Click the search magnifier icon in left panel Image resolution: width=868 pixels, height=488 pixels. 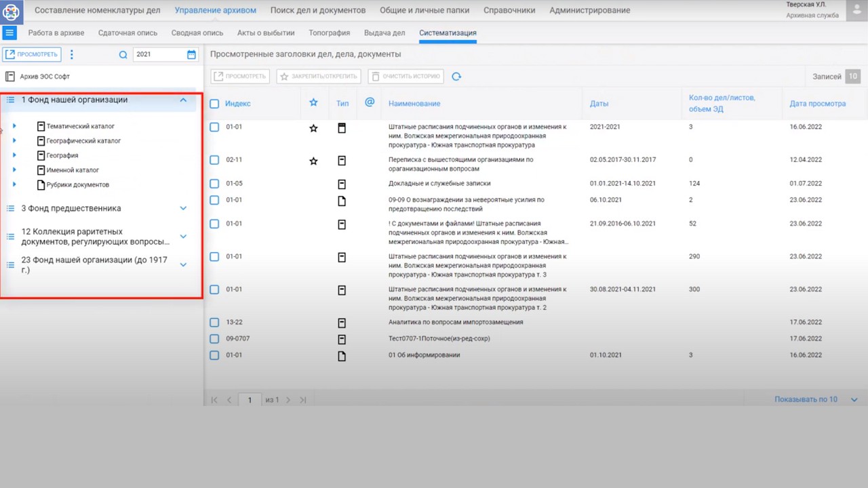[x=123, y=55]
